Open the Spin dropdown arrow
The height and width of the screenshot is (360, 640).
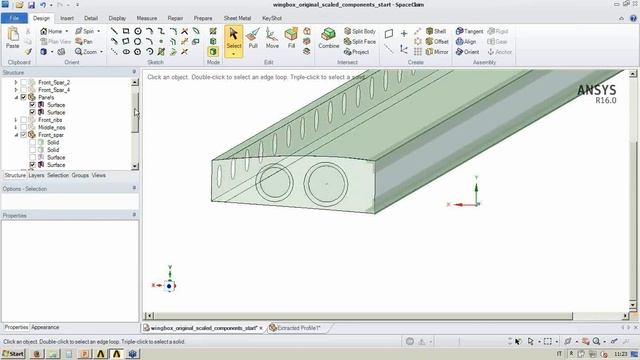pyautogui.click(x=98, y=31)
